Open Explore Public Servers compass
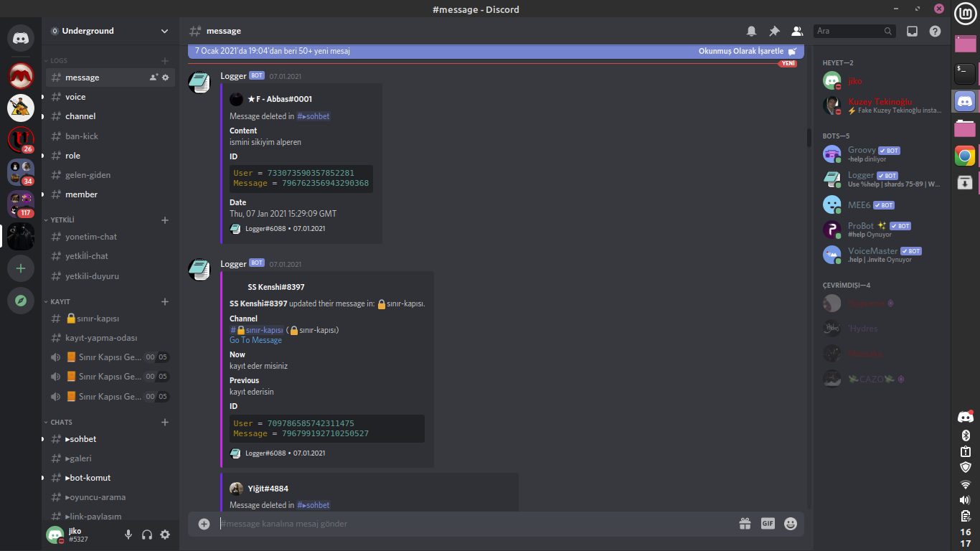The width and height of the screenshot is (980, 551). (21, 301)
